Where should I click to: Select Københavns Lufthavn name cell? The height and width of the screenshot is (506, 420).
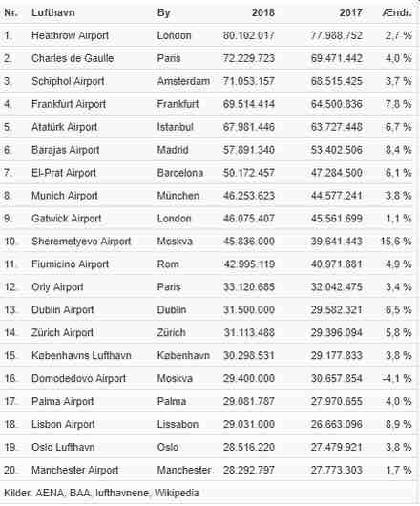point(81,355)
